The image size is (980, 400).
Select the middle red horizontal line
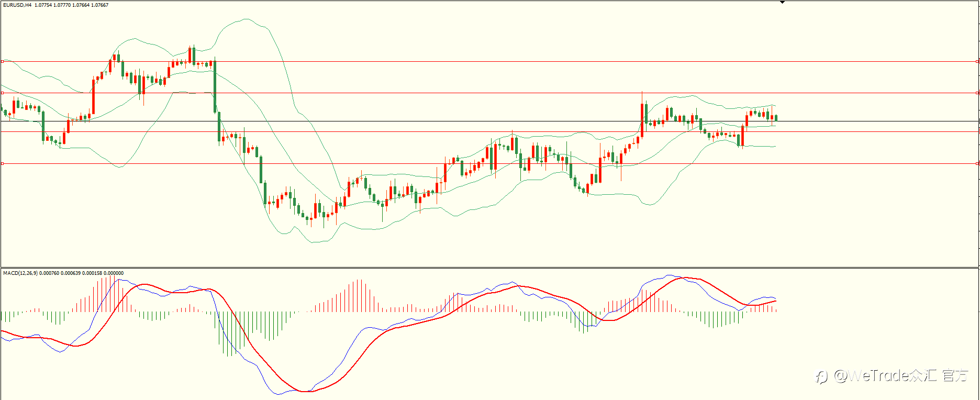[490, 93]
